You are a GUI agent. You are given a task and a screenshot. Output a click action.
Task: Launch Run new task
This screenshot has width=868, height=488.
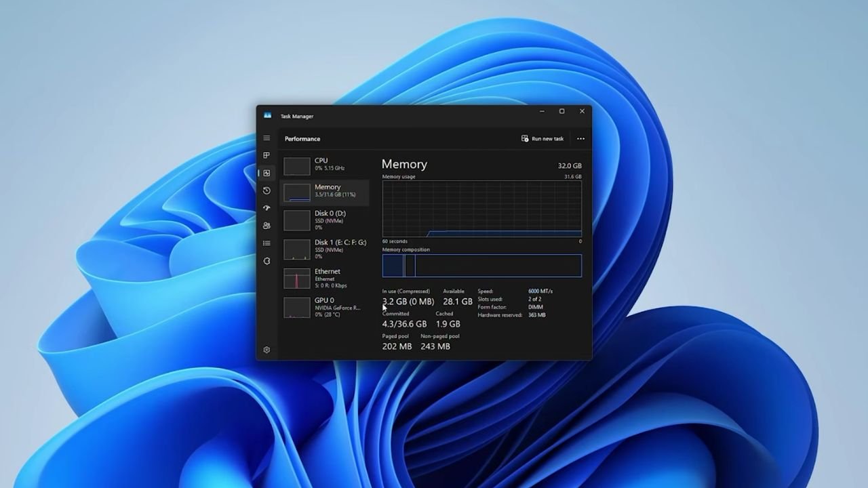click(542, 138)
